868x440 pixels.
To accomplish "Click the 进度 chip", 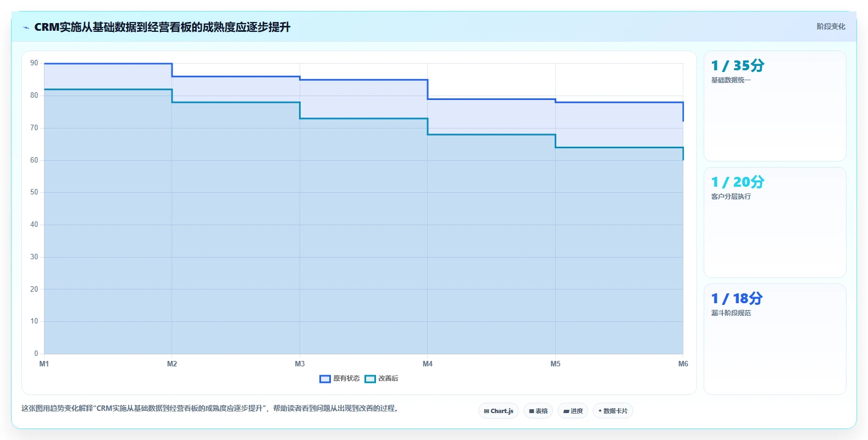I will [573, 411].
